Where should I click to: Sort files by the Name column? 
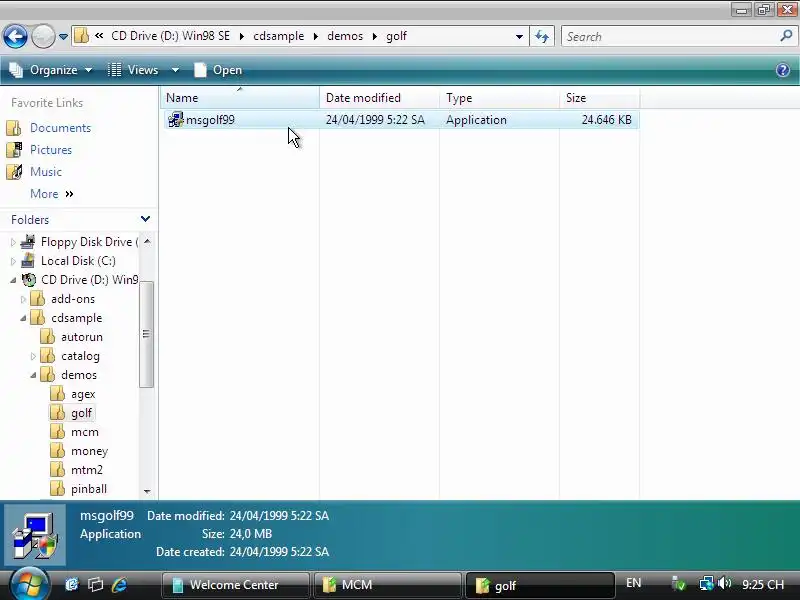[240, 97]
